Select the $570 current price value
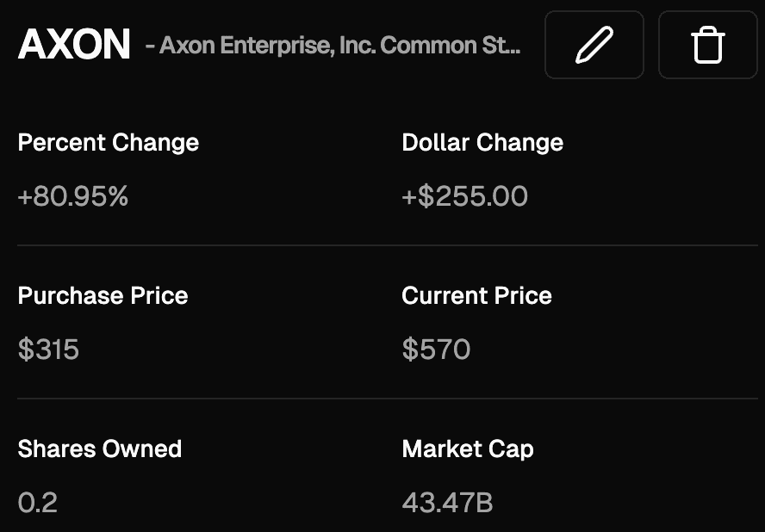Screen dimensions: 765x532 (436, 350)
